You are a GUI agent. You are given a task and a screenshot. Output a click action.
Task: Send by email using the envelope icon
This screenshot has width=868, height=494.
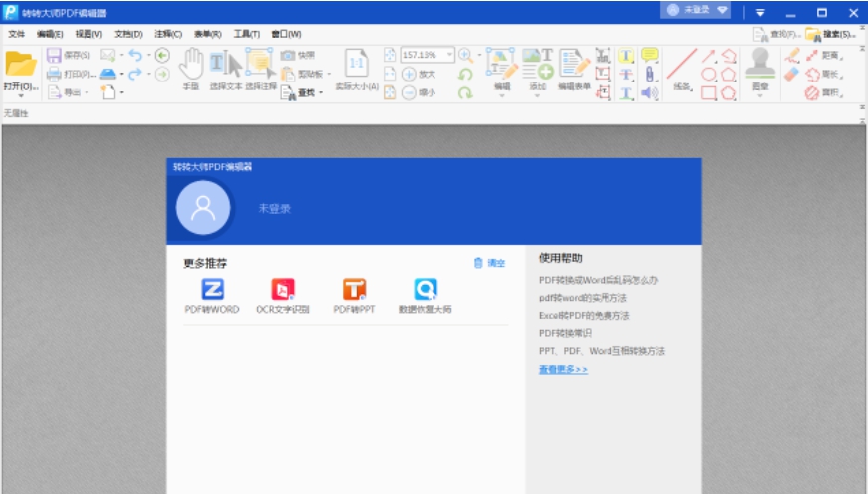point(108,55)
